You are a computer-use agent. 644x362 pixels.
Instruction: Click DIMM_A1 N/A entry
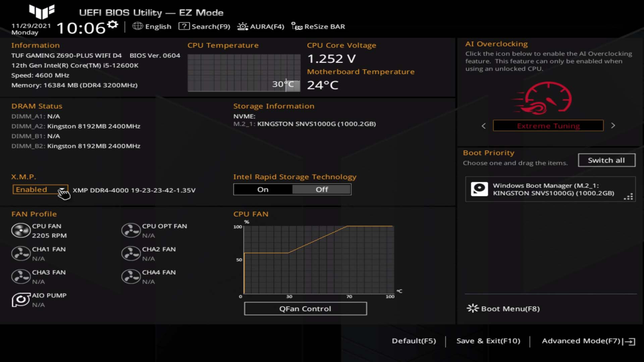pos(36,116)
